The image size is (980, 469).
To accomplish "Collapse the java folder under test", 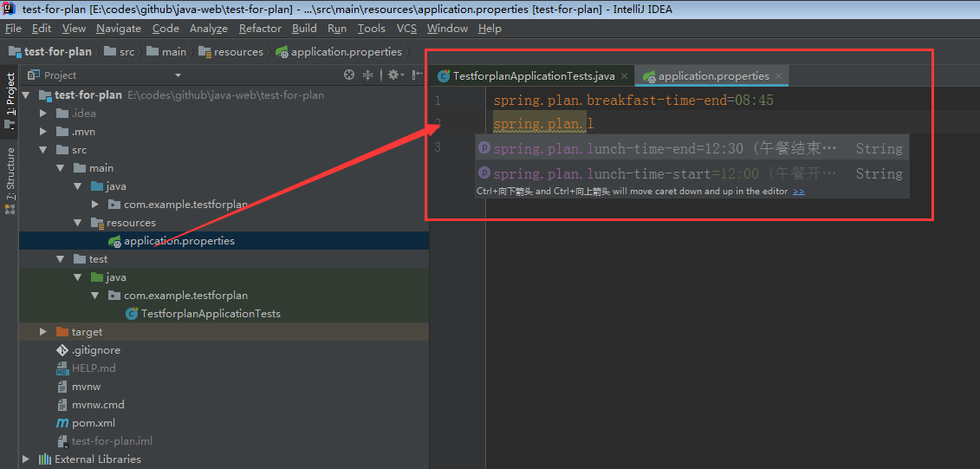I will tap(78, 277).
